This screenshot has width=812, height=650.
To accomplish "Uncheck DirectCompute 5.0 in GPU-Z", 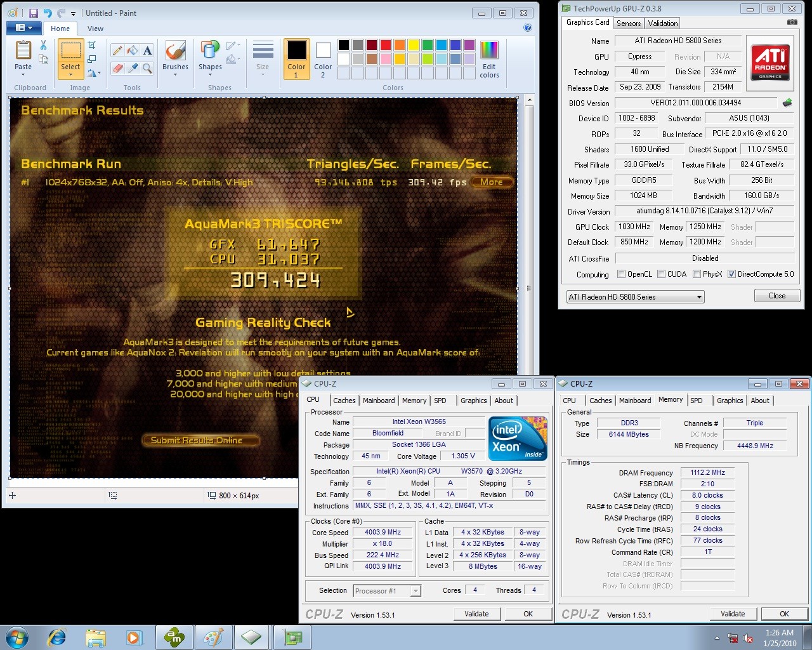I will pyautogui.click(x=731, y=274).
